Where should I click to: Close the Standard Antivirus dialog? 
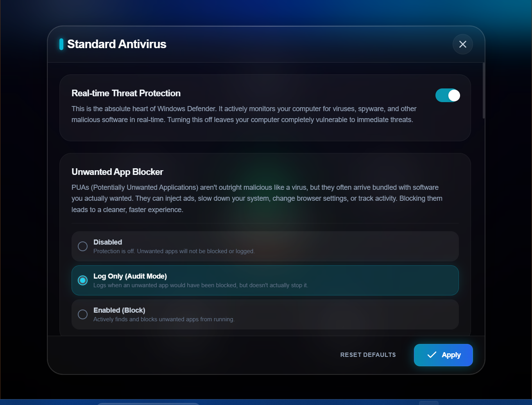coord(462,44)
